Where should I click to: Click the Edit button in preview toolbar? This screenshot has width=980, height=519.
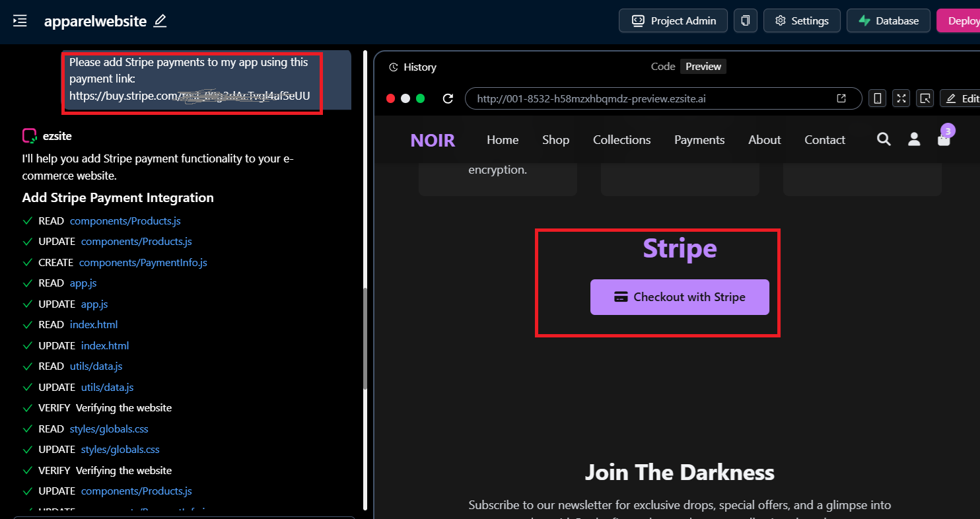(x=961, y=98)
